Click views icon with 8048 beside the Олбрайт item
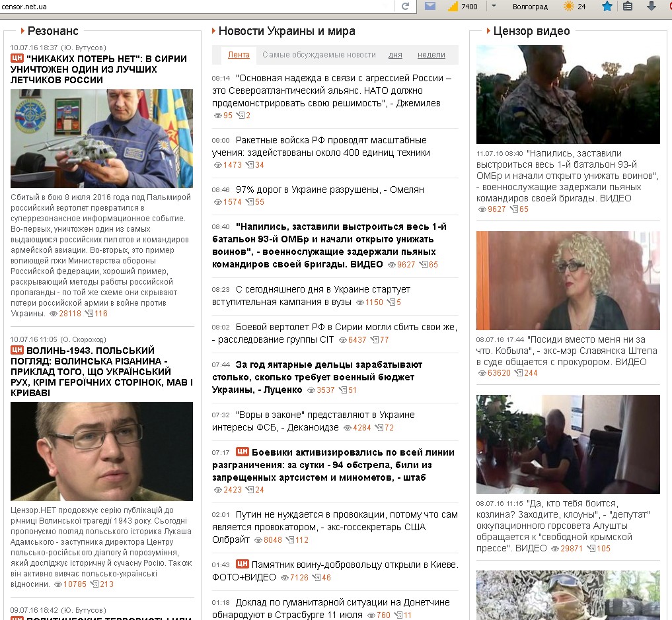Image resolution: width=672 pixels, height=620 pixels. [258, 540]
